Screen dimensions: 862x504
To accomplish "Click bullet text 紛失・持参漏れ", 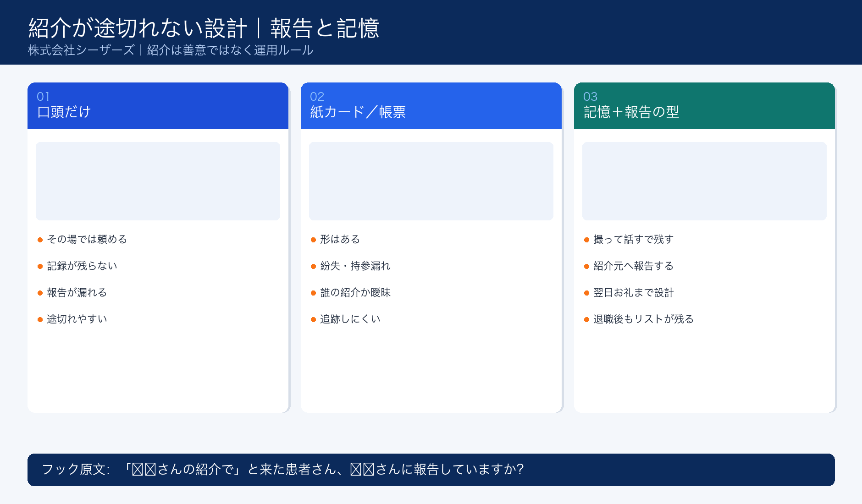I will pyautogui.click(x=355, y=266).
